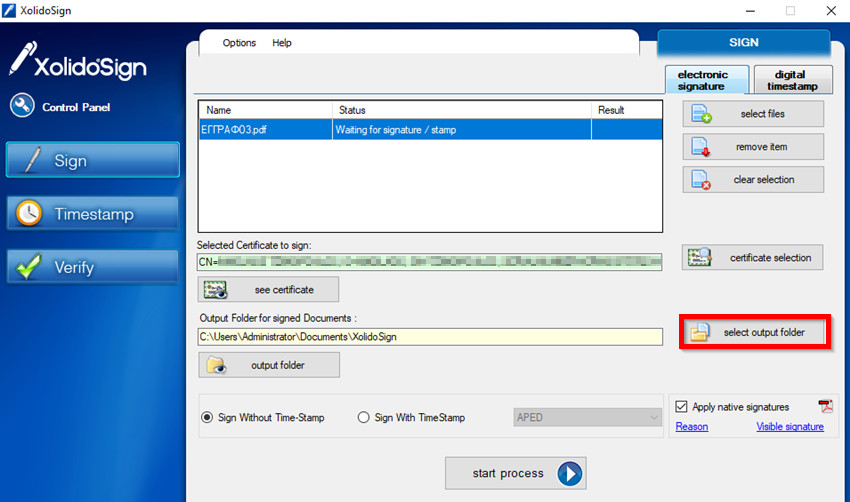The height and width of the screenshot is (502, 850).
Task: Click the PDF icon beside native signatures
Action: (825, 406)
